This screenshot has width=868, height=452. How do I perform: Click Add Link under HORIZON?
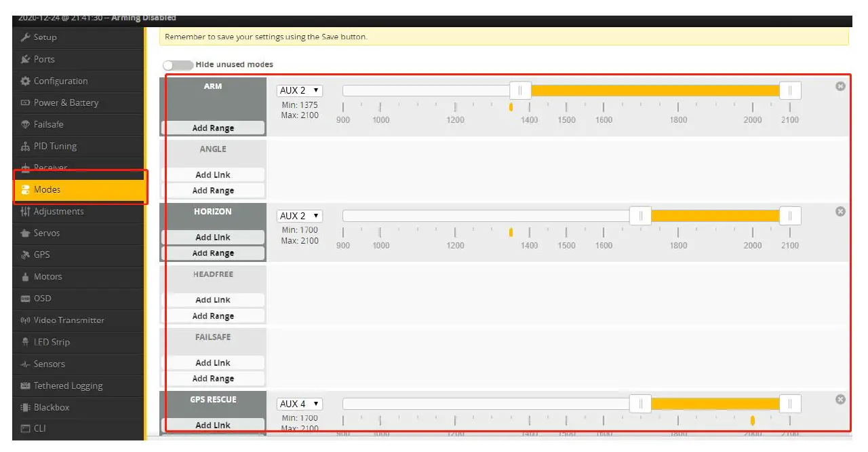click(x=213, y=238)
